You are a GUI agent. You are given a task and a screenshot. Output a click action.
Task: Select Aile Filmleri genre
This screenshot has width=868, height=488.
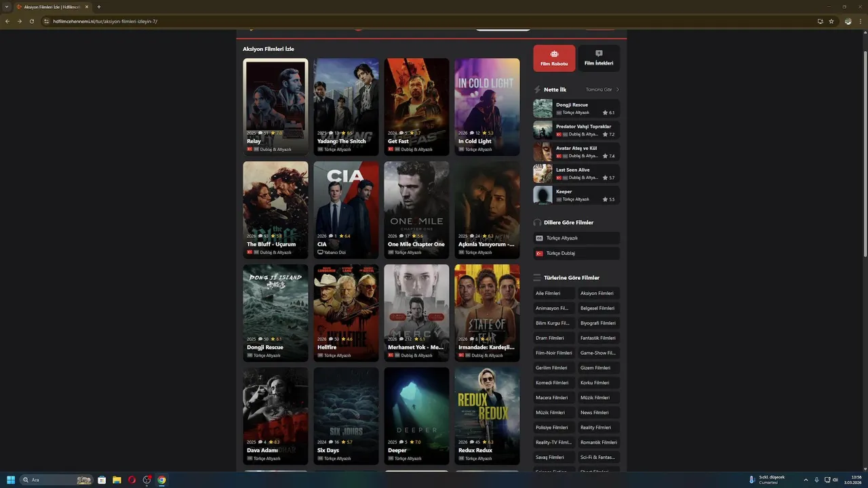[554, 293]
